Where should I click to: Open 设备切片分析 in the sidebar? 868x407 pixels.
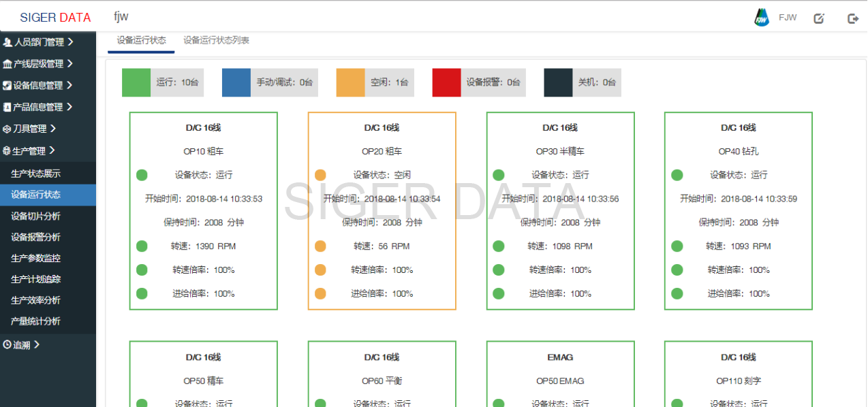pos(35,216)
